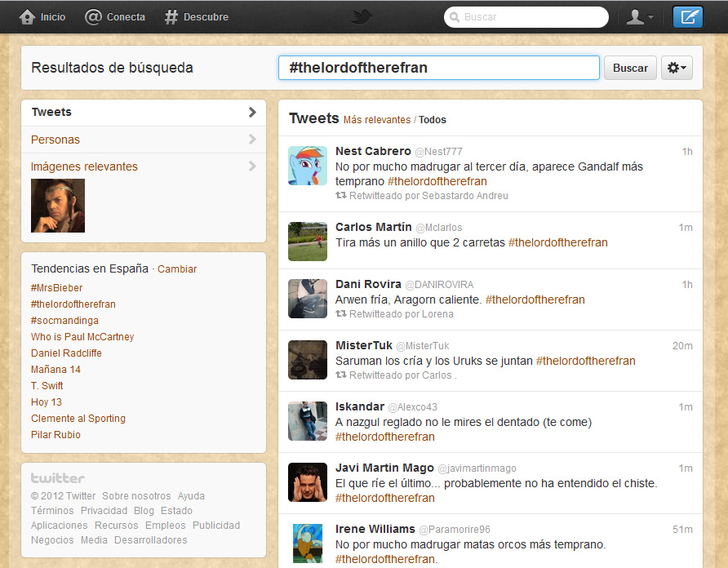Open the Daniel Radcliffe trend
This screenshot has height=568, width=728.
tap(66, 353)
